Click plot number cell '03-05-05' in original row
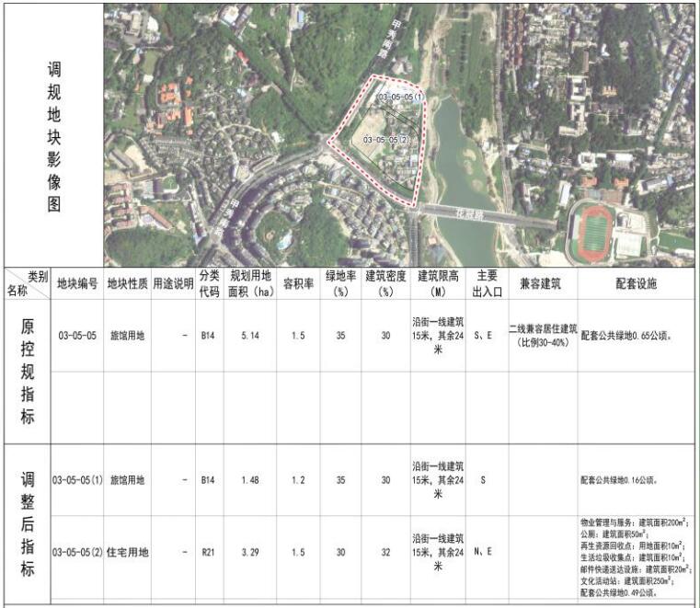 click(x=77, y=336)
